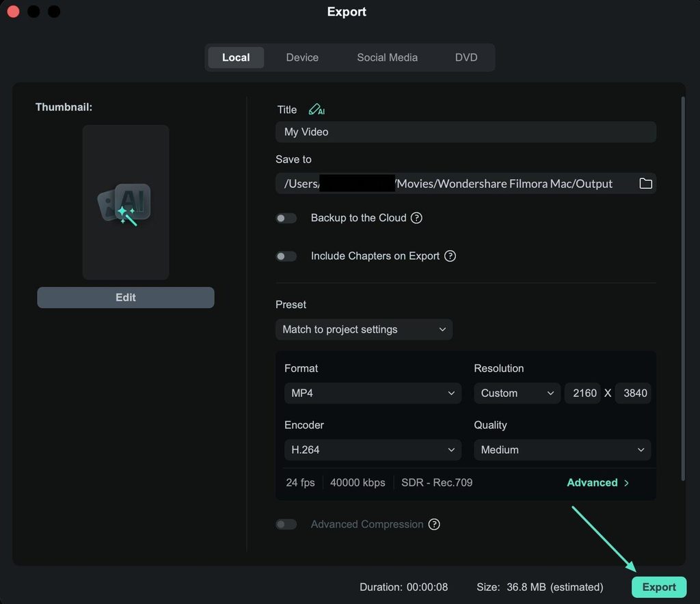Click the AI thumbnail magic wand icon
700x604 pixels.
point(126,205)
